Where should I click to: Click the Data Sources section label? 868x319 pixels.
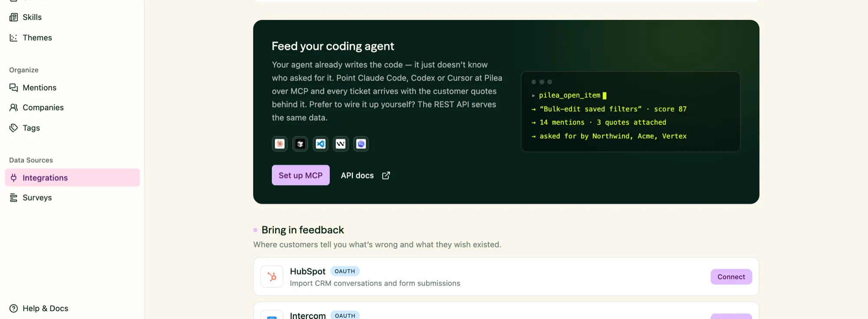(31, 160)
